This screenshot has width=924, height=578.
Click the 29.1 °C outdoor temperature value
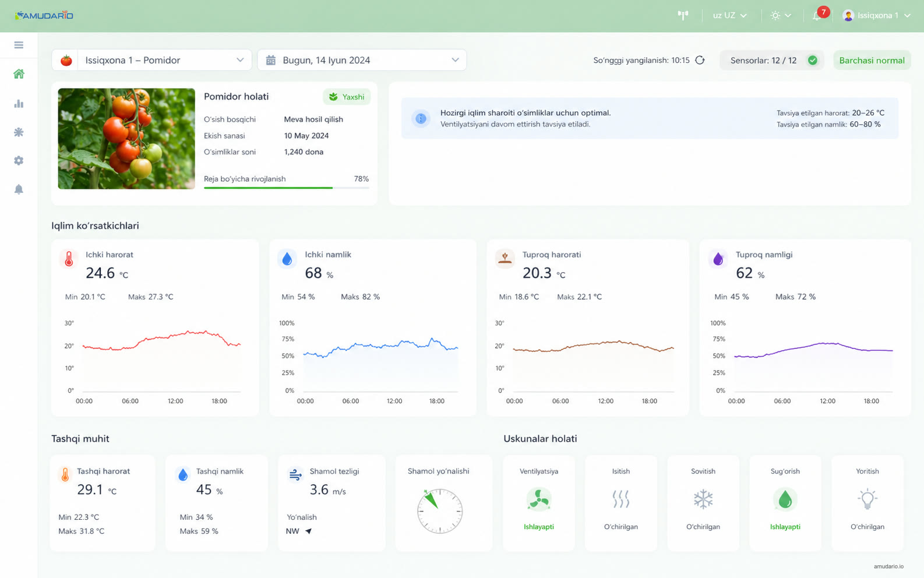97,490
